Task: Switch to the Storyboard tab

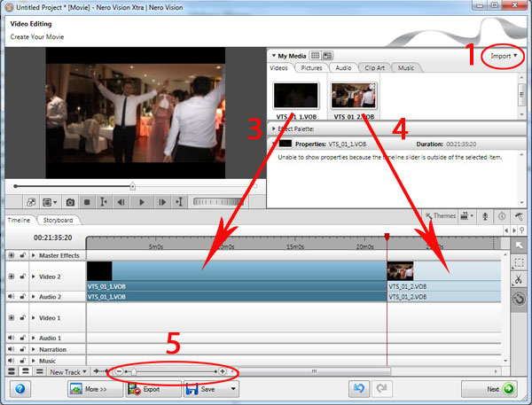Action: pyautogui.click(x=55, y=220)
